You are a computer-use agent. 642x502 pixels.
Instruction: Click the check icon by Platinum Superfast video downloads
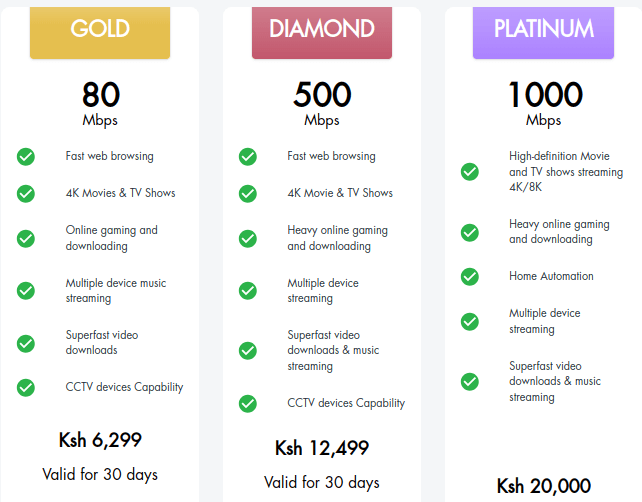[470, 382]
